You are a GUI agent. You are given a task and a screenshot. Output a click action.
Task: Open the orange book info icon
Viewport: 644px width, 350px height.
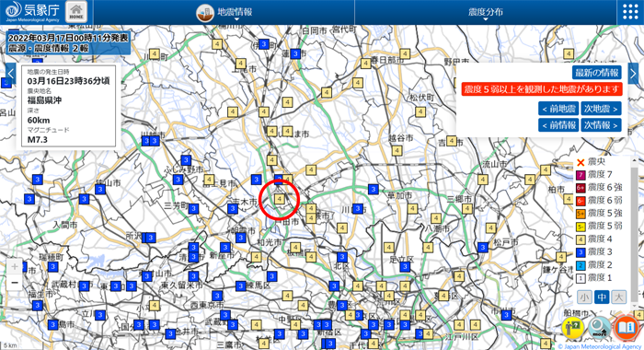point(627,328)
